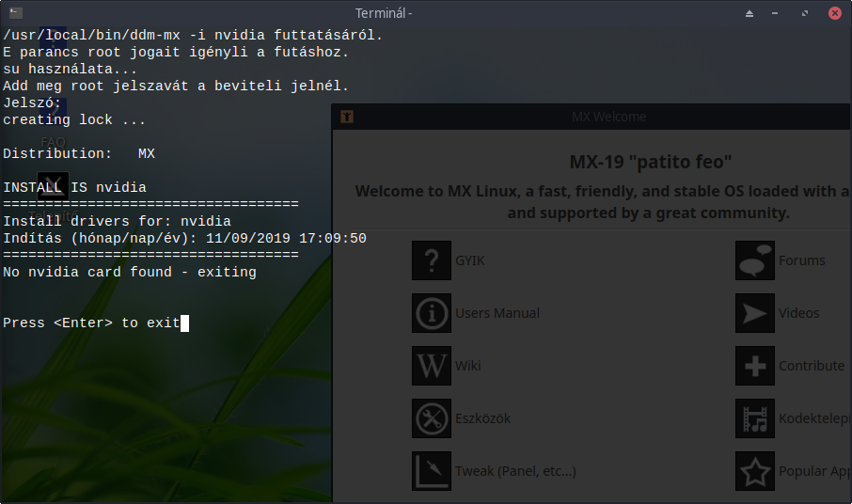The width and height of the screenshot is (852, 504).
Task: Click 'MX-19 "patito feo"' heading
Action: pyautogui.click(x=651, y=162)
